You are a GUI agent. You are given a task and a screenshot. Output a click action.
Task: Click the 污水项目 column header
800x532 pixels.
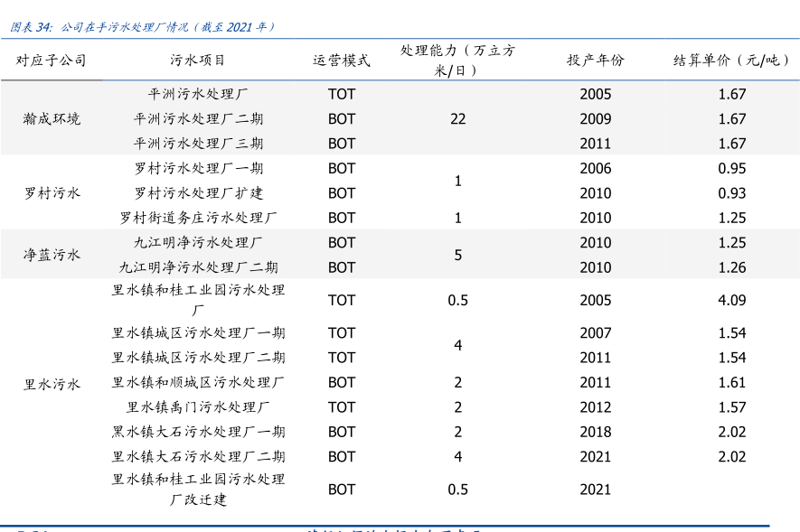pyautogui.click(x=198, y=61)
